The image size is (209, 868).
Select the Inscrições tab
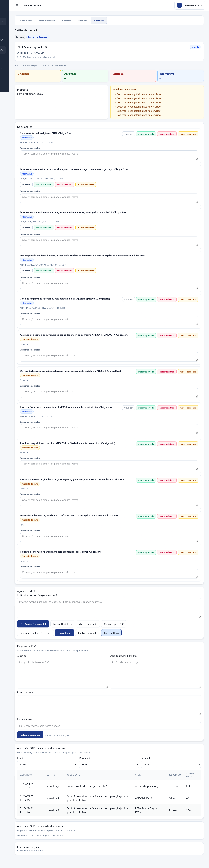[99, 21]
